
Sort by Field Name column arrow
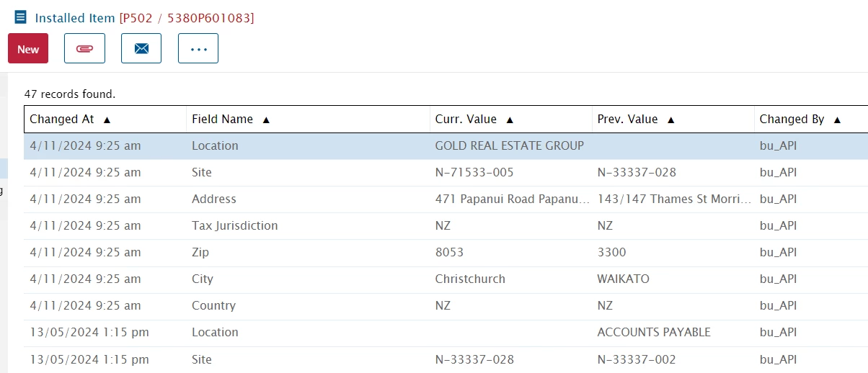click(x=266, y=120)
